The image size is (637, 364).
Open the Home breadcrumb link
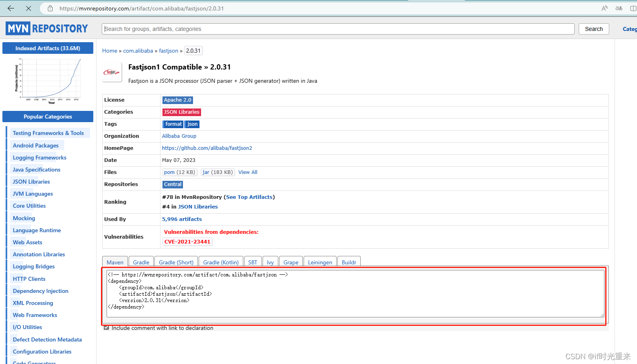coord(110,51)
